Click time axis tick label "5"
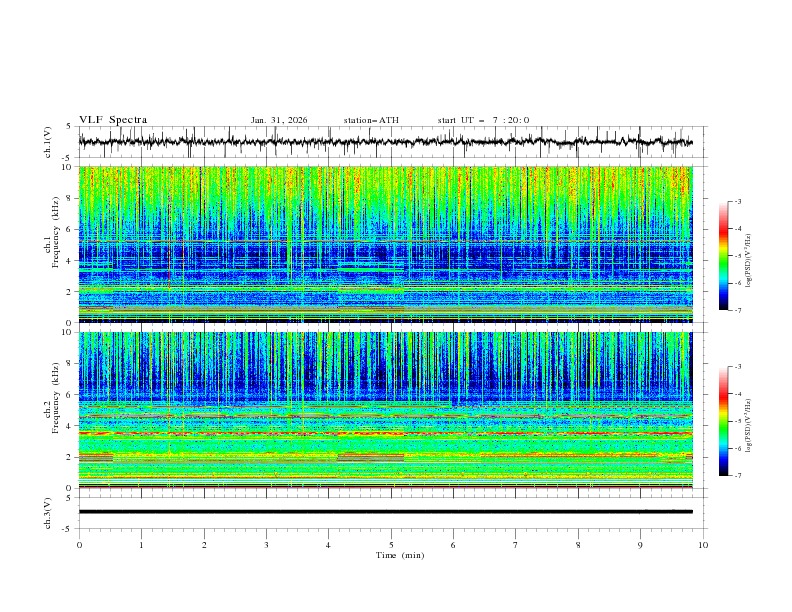Image resolution: width=792 pixels, height=612 pixels. 391,545
